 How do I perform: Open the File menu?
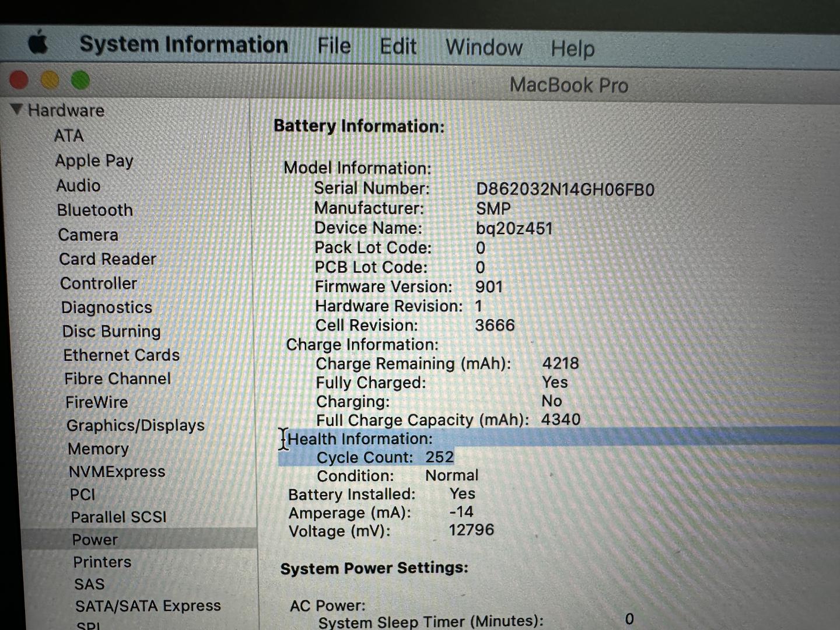coord(334,46)
